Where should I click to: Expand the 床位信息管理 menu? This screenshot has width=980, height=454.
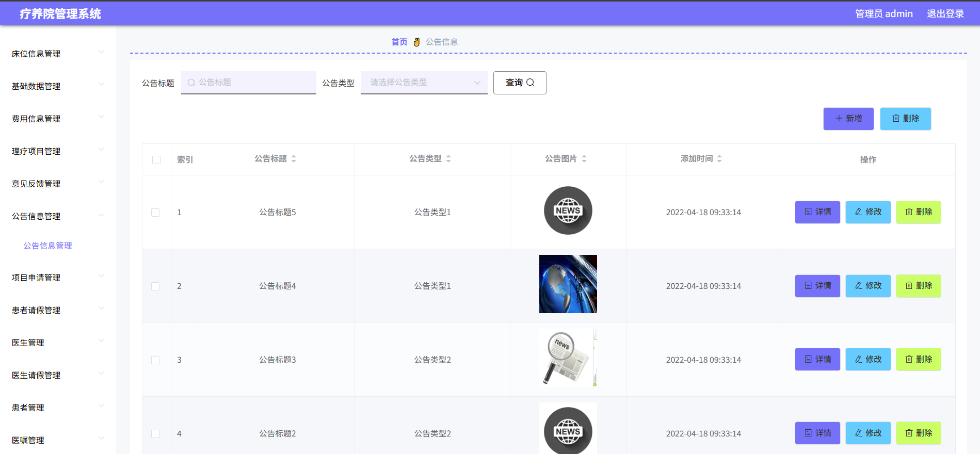58,54
